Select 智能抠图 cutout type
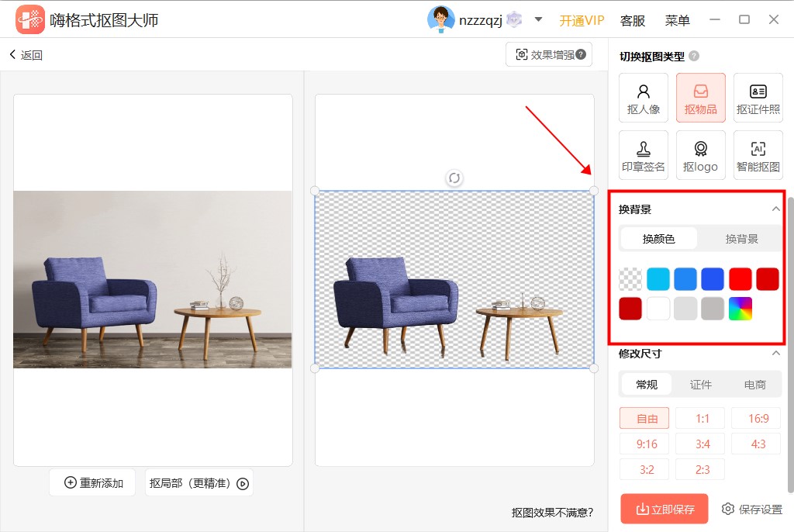The height and width of the screenshot is (532, 794). coord(758,155)
